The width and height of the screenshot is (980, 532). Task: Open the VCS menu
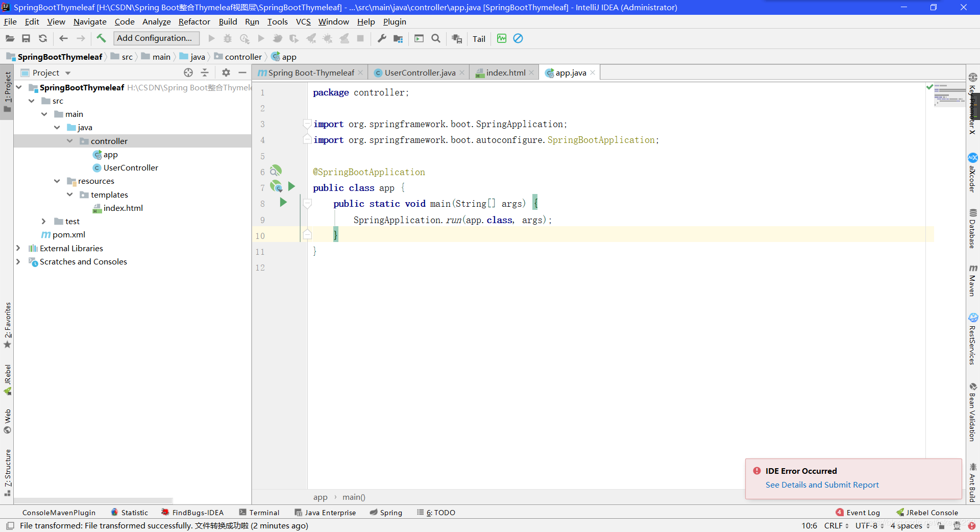(303, 21)
